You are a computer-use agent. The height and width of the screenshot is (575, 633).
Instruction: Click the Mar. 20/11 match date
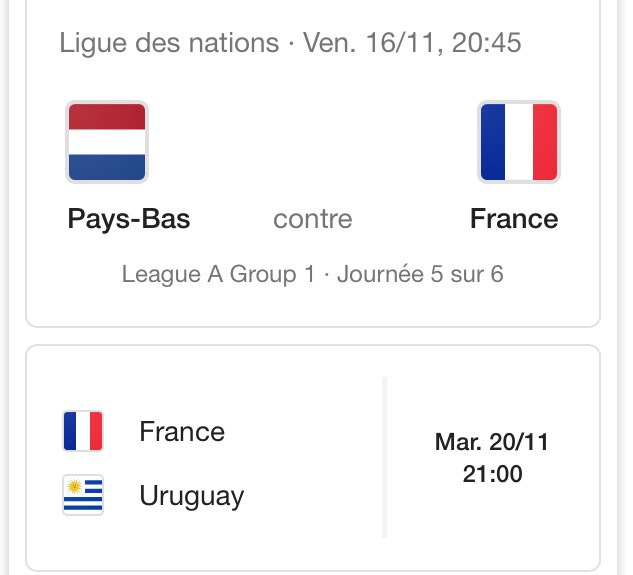492,442
